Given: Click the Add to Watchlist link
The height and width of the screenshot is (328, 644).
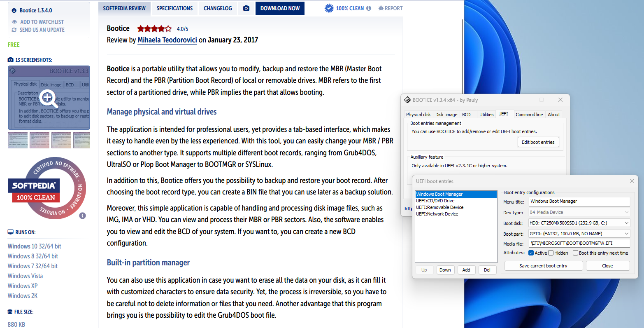Looking at the screenshot, I should tap(42, 22).
